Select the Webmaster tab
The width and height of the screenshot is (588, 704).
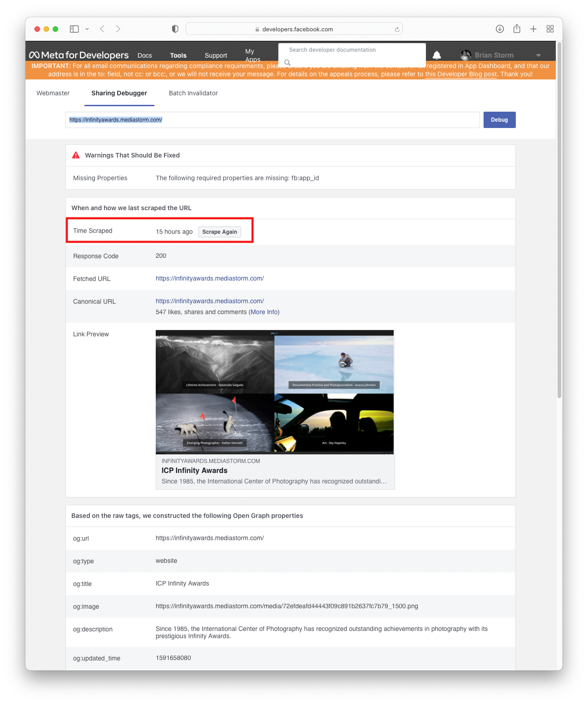(53, 93)
